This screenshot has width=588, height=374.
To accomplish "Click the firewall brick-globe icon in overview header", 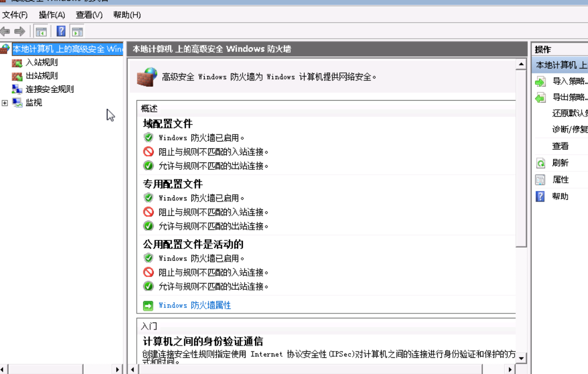I will [147, 77].
